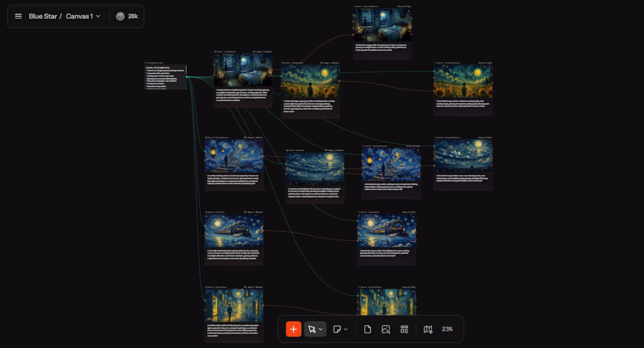Click the document page icon in toolbar
Viewport: 644px width, 348px height.
click(368, 329)
